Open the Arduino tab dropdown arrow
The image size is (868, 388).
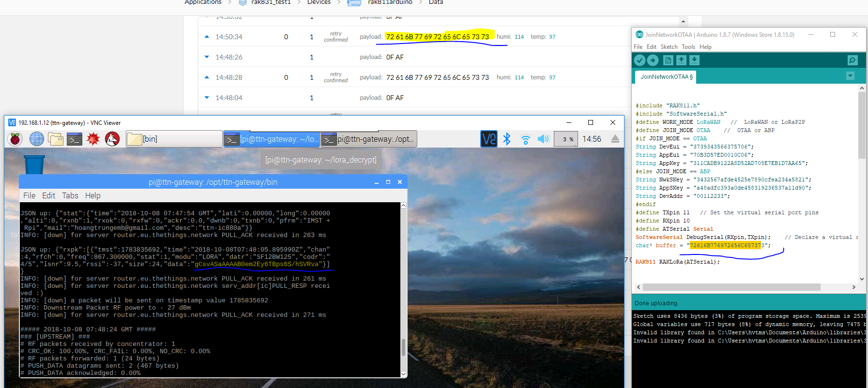pyautogui.click(x=850, y=76)
